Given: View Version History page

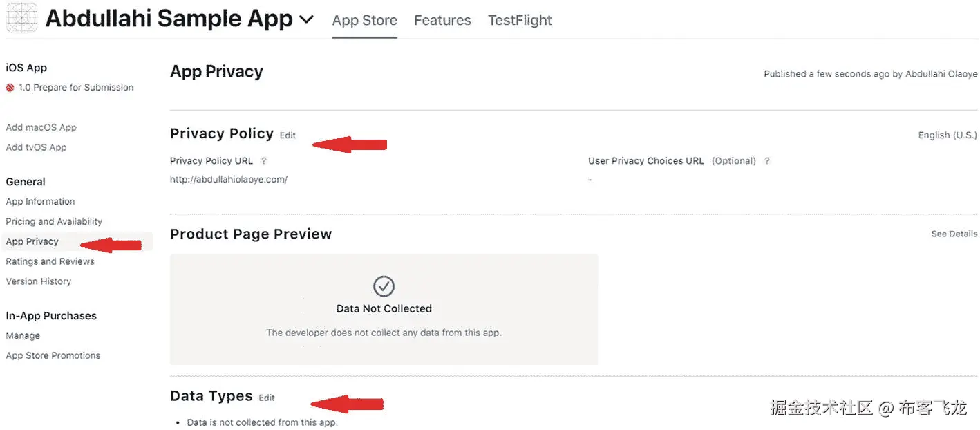Looking at the screenshot, I should click(38, 281).
